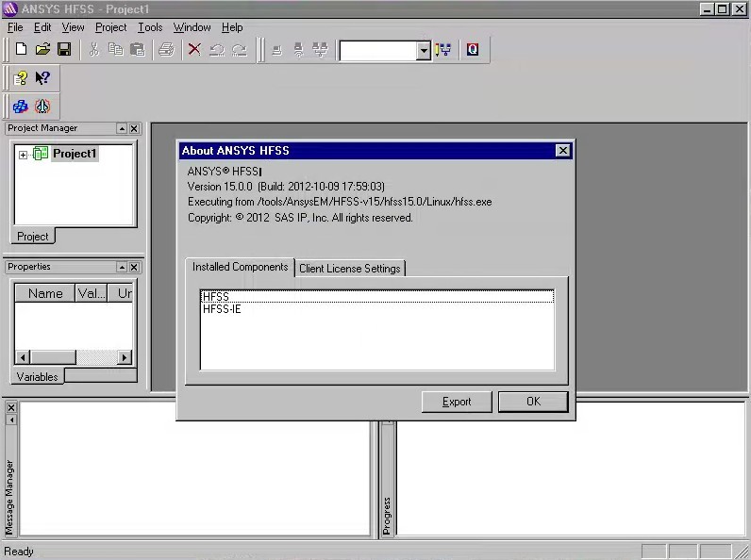This screenshot has width=751, height=560.
Task: Open the Window menu
Action: [x=192, y=27]
